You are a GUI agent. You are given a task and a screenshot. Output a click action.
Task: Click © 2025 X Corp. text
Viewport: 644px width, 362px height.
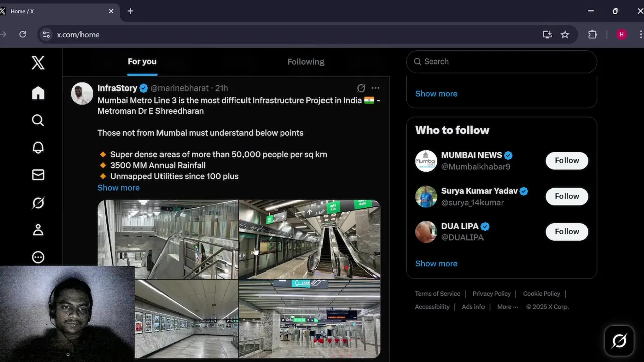tap(547, 307)
